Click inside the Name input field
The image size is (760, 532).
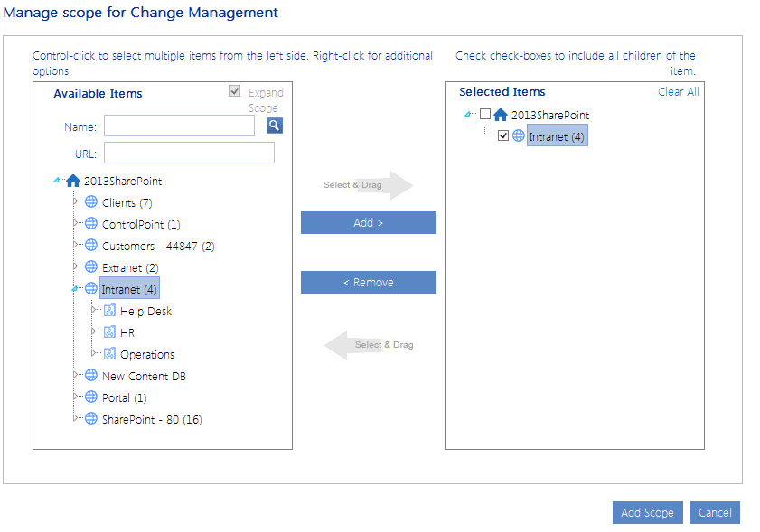point(178,125)
